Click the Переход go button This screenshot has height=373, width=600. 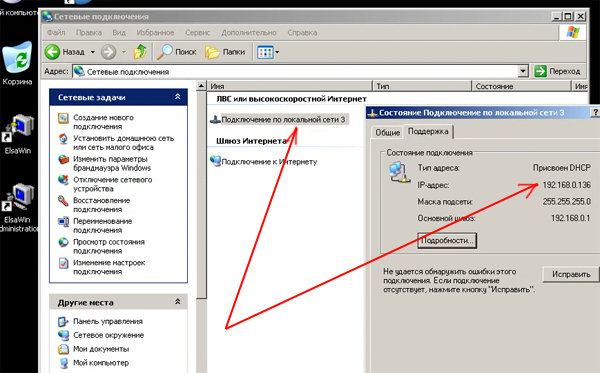pos(557,71)
